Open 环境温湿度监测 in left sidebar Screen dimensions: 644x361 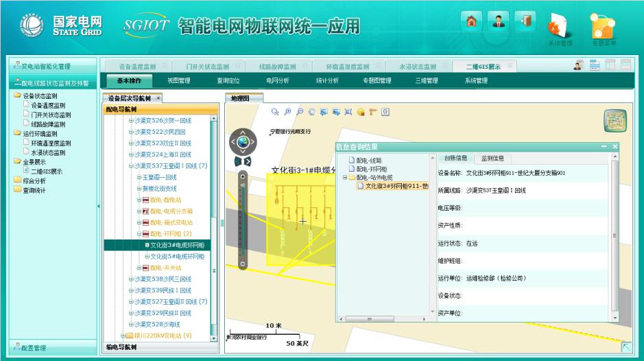click(51, 143)
